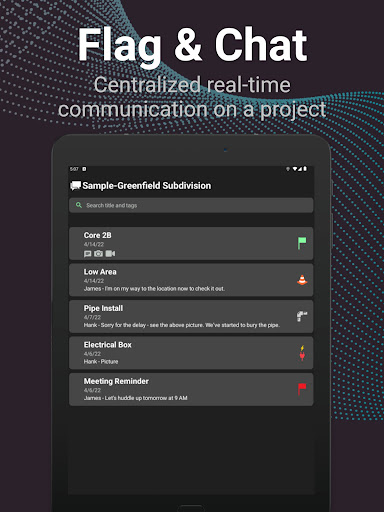Screen dimensions: 384x512
Task: Click the Sample-Greenfield Subdivision title
Action: click(147, 186)
